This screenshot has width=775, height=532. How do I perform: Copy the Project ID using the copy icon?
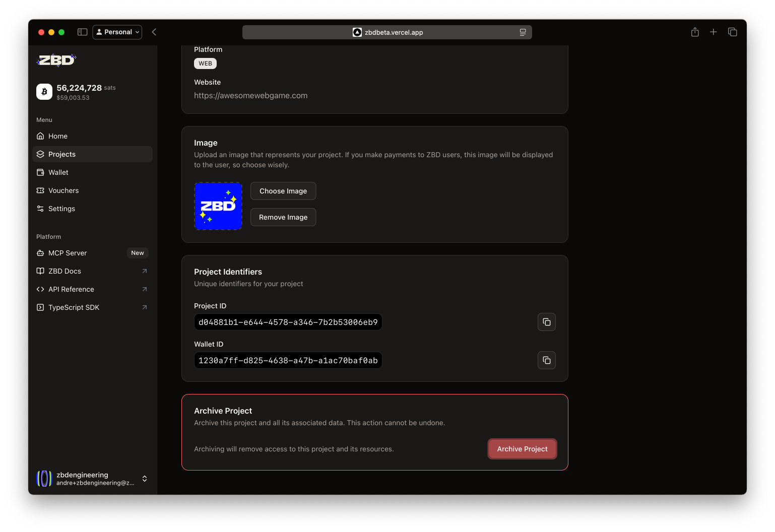(546, 322)
